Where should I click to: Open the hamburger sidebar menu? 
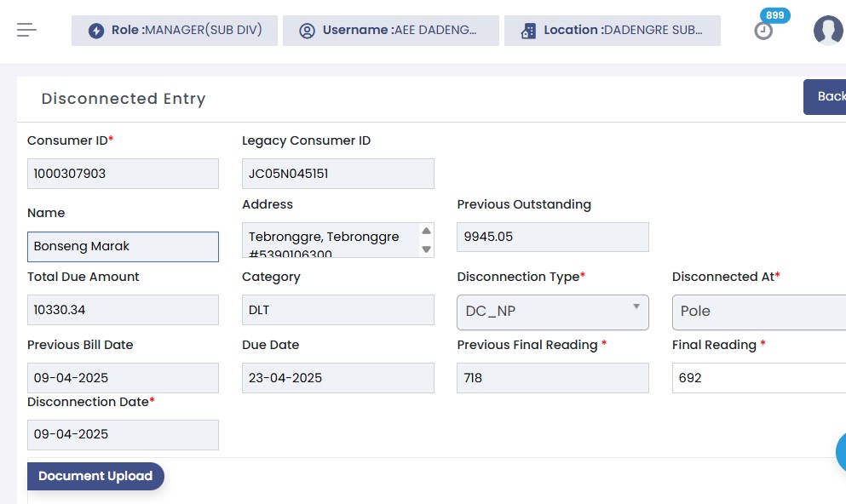point(27,30)
